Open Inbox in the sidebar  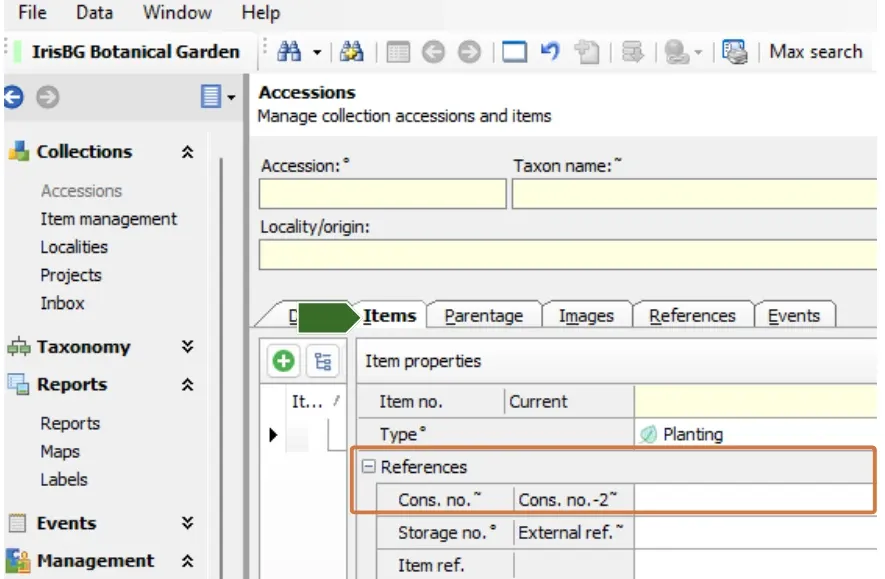pyautogui.click(x=62, y=303)
